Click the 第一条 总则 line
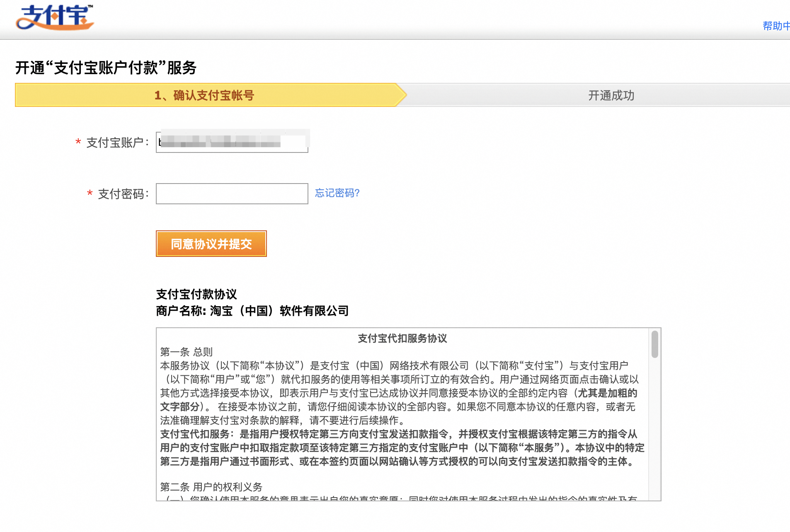Screen dimensions: 790x532 (x=187, y=352)
